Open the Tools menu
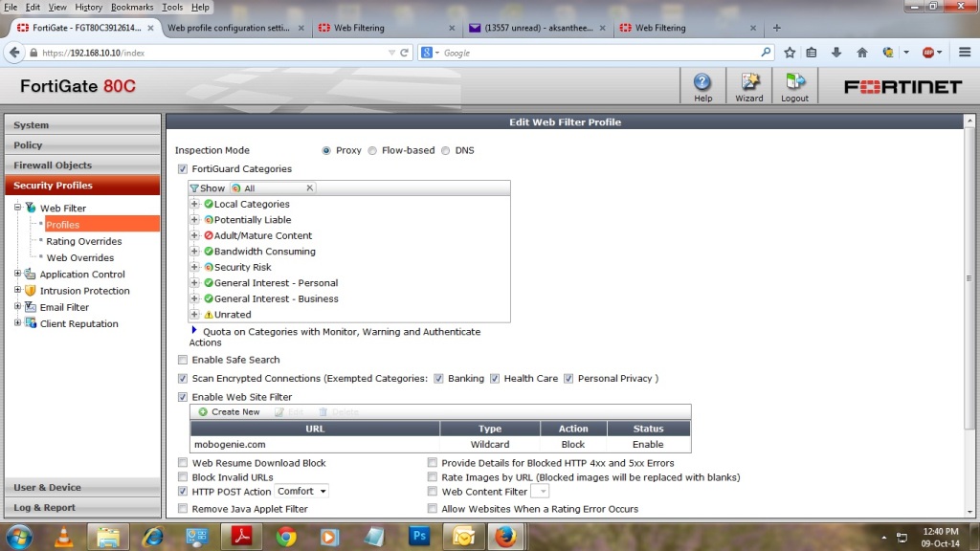The image size is (980, 551). click(x=172, y=7)
